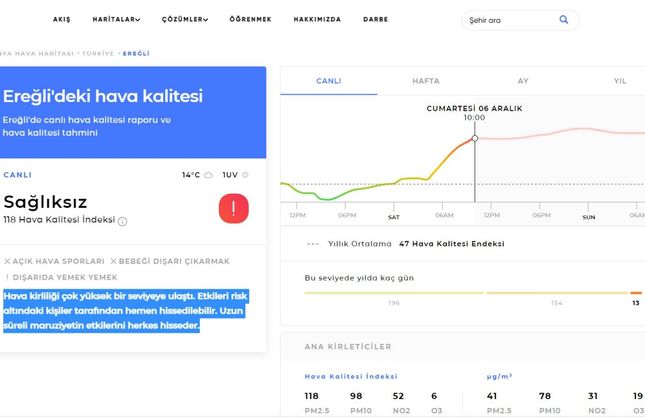Click the search magnifier icon

pyautogui.click(x=564, y=19)
